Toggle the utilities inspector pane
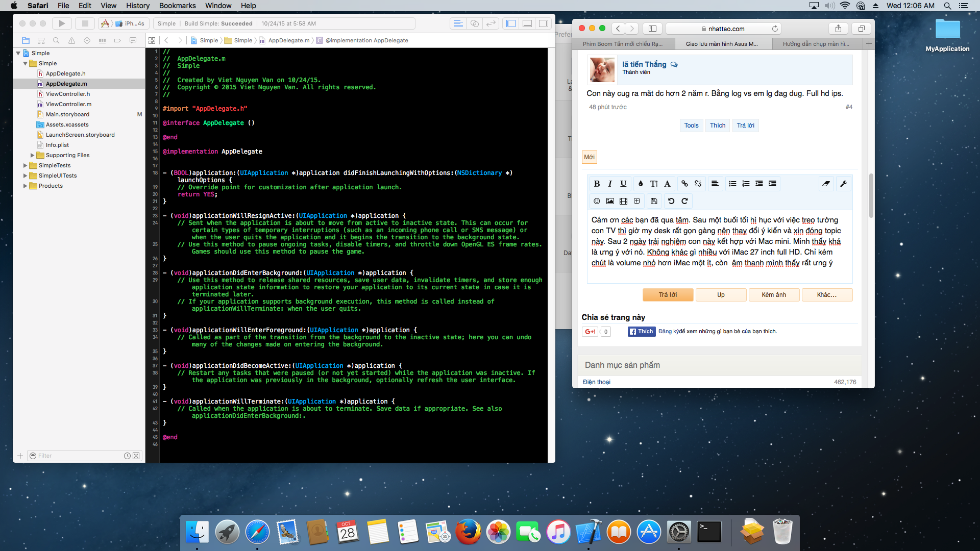This screenshot has height=551, width=980. point(544,23)
